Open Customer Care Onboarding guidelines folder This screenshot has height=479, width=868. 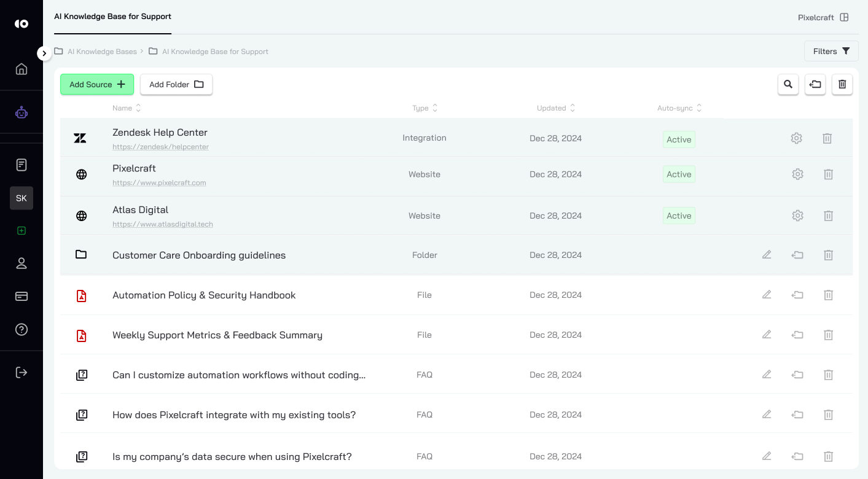[199, 255]
